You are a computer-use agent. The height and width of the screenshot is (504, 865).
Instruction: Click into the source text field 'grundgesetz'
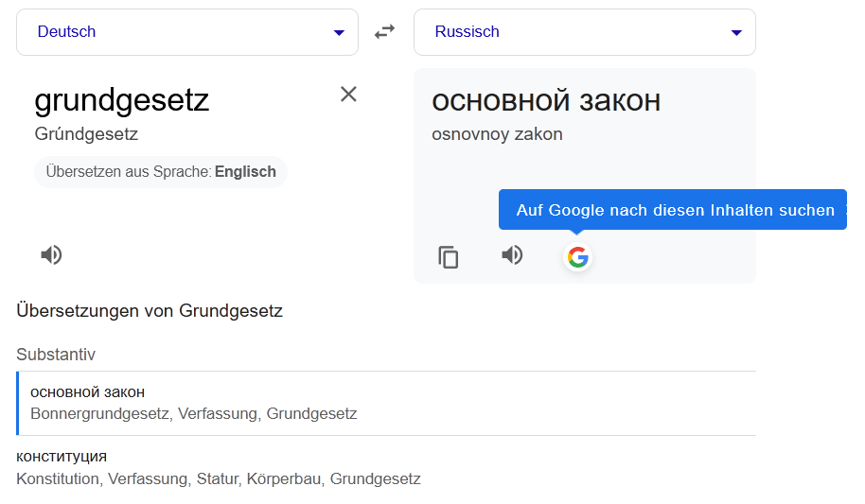pyautogui.click(x=122, y=100)
